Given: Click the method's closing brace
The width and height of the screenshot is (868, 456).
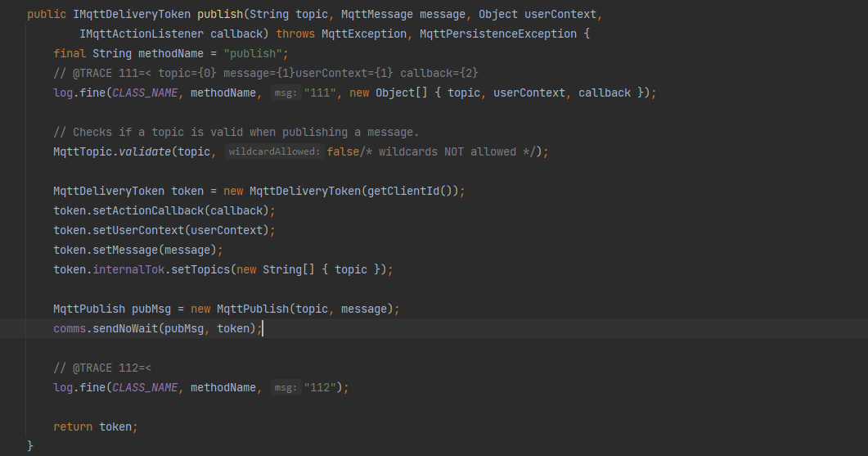Looking at the screenshot, I should point(30,446).
